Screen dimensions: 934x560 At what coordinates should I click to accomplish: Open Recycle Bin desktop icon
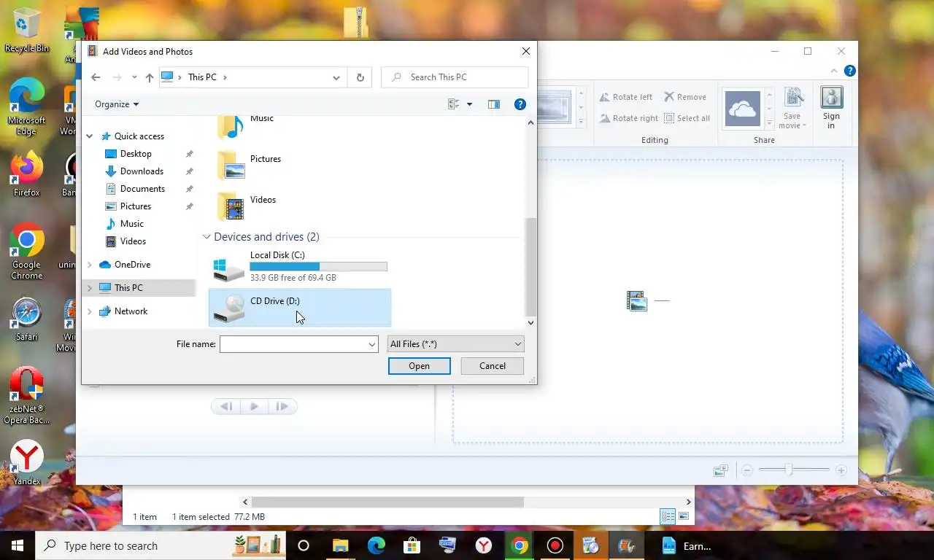pyautogui.click(x=27, y=31)
